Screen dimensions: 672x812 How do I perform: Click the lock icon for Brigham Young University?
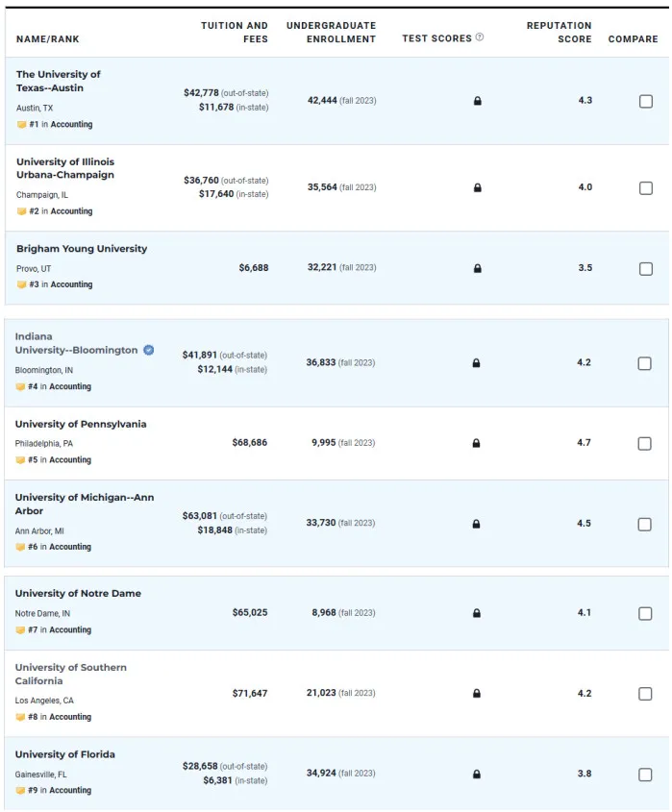(477, 268)
